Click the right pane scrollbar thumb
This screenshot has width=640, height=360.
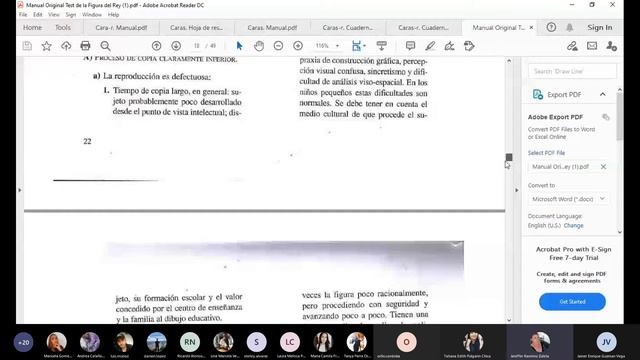pos(620,116)
